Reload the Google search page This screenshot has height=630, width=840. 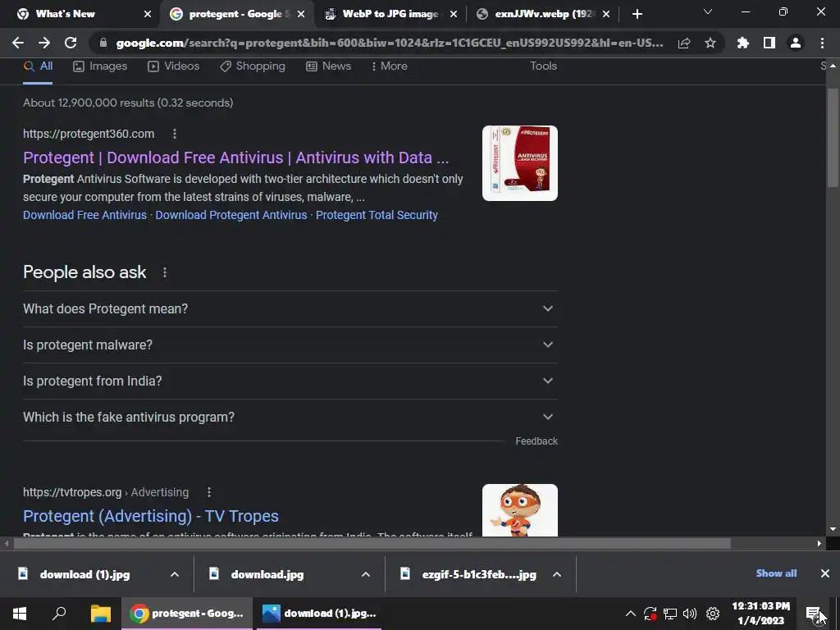point(71,43)
